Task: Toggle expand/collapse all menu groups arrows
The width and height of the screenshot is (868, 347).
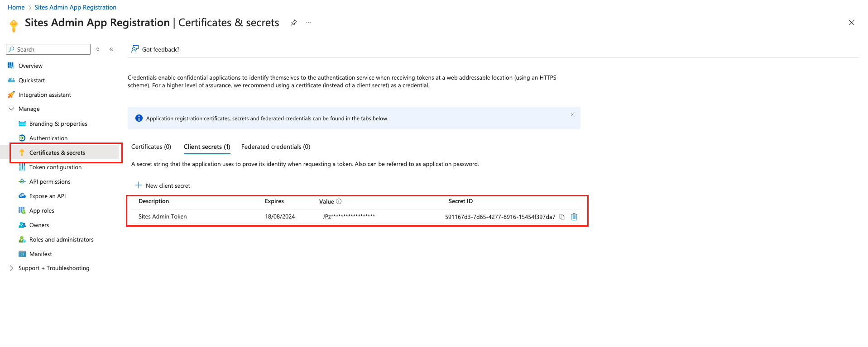Action: pos(98,49)
